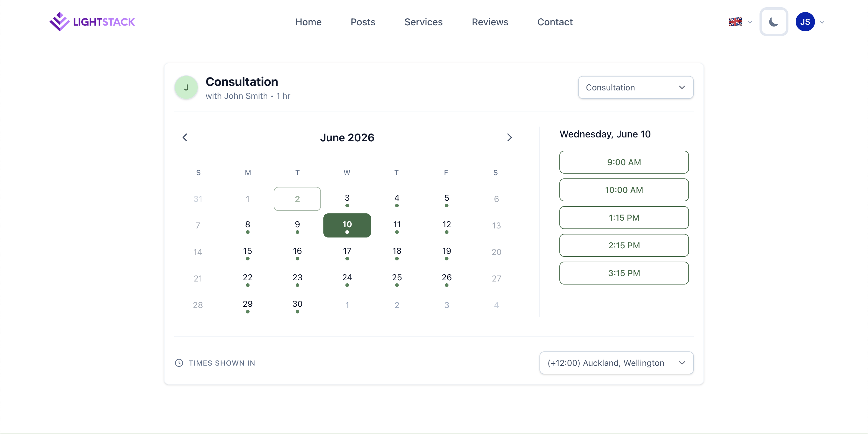Select the 1:15 PM time slot
Image resolution: width=868 pixels, height=434 pixels.
click(624, 218)
